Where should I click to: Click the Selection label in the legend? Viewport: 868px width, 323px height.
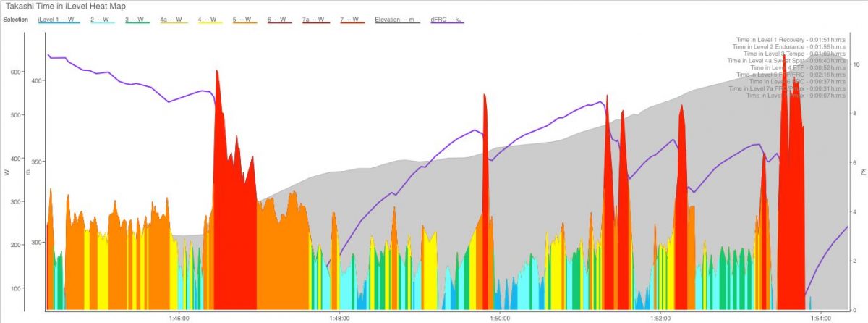click(x=15, y=20)
